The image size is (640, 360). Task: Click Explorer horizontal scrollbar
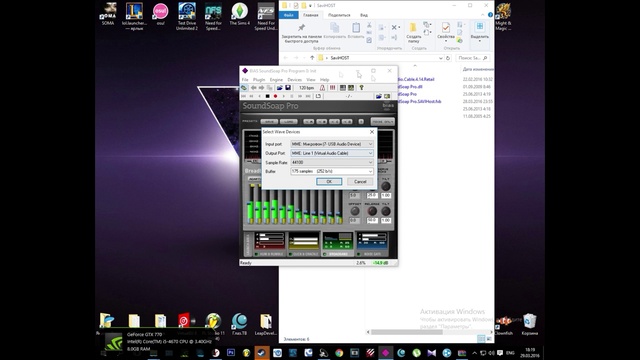407,332
